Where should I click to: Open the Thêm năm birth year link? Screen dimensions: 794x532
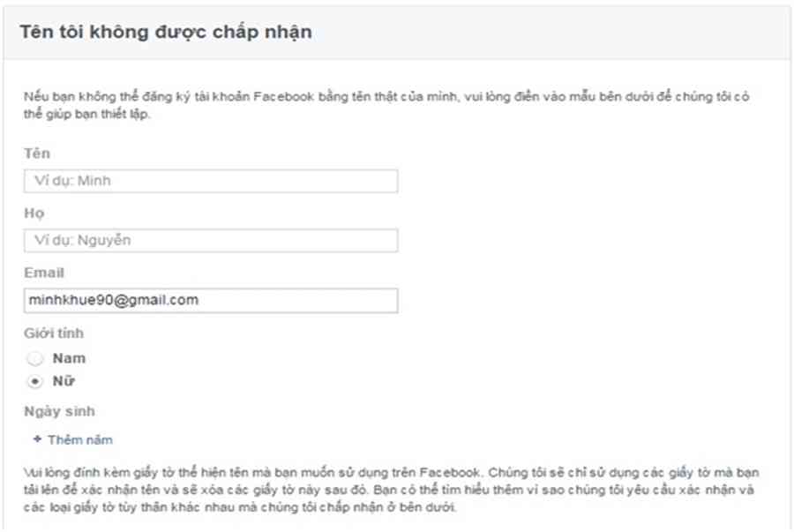tap(79, 439)
